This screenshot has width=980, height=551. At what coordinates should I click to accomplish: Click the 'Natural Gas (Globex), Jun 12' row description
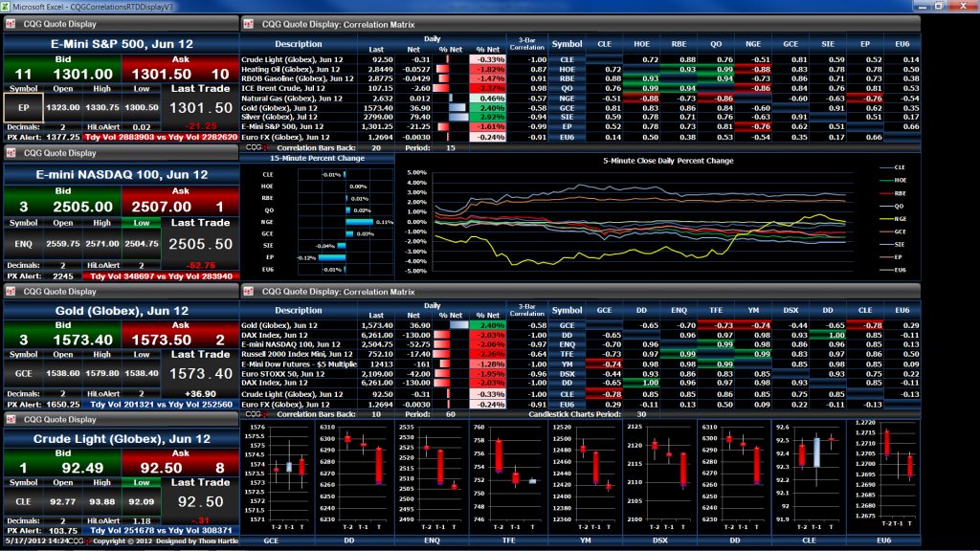(292, 99)
